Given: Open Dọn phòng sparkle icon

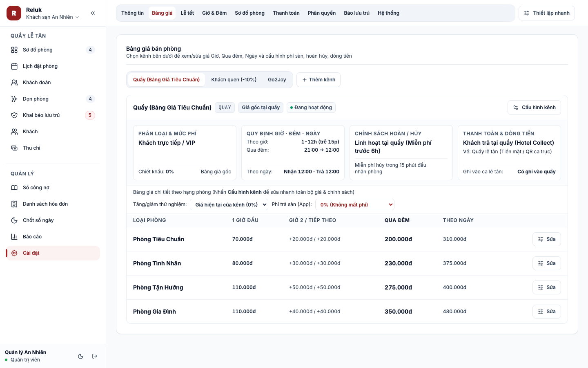Looking at the screenshot, I should pos(14,99).
